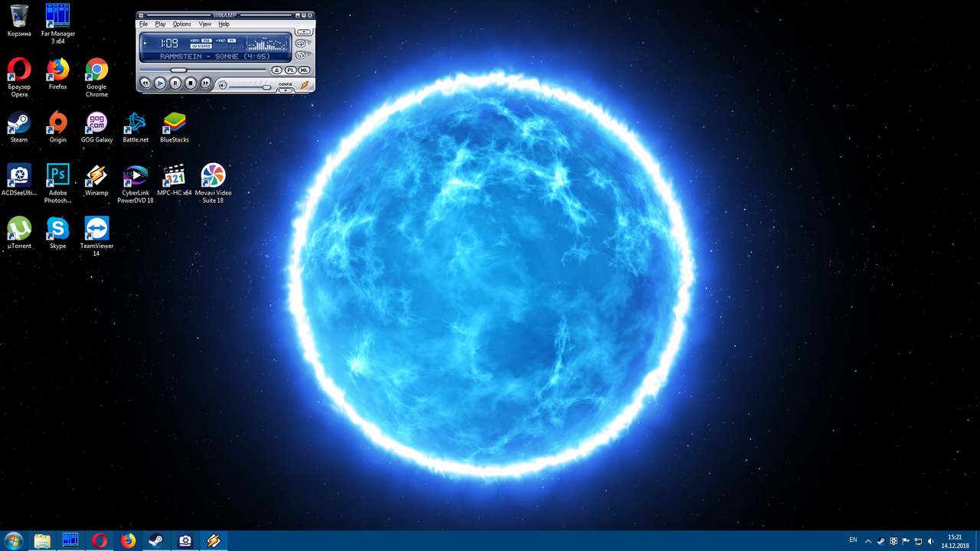The image size is (980, 551).
Task: Open Winamp system menu icon in title bar
Action: pos(141,15)
